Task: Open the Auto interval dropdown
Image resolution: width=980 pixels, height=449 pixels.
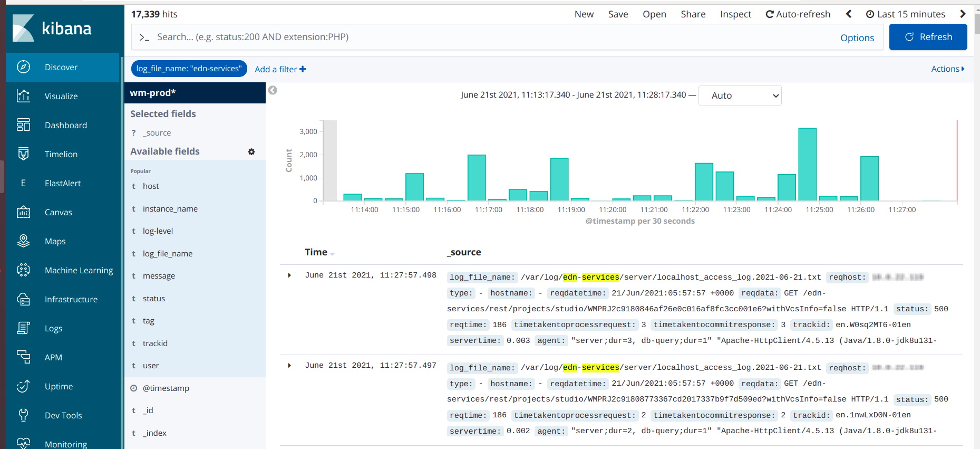Action: coord(740,95)
